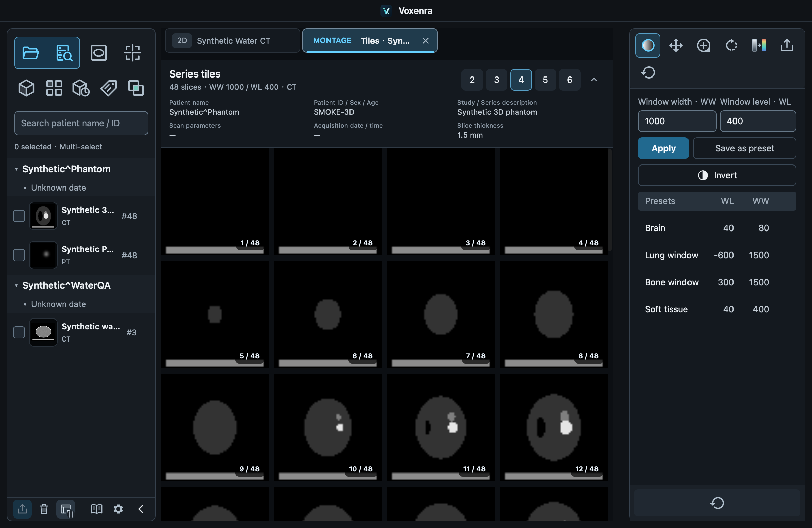Screen dimensions: 812x528
Task: Open the tile grid montage view
Action: (x=54, y=88)
